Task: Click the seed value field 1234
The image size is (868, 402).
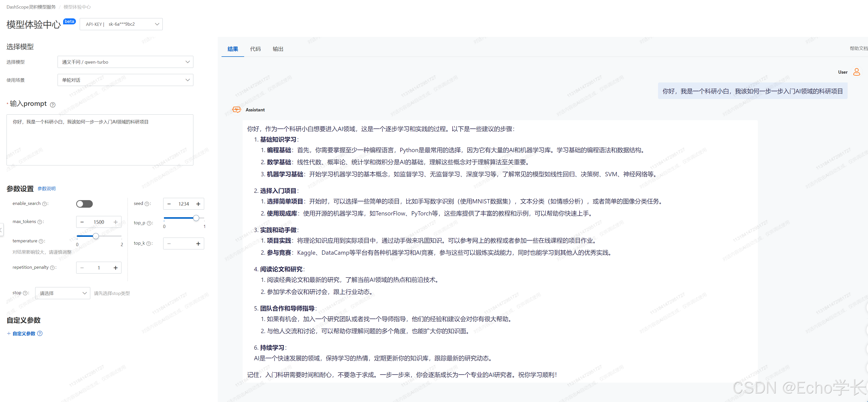Action: tap(184, 204)
